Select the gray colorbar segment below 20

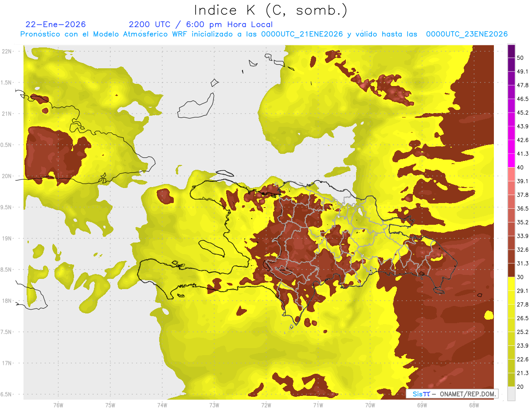511,394
